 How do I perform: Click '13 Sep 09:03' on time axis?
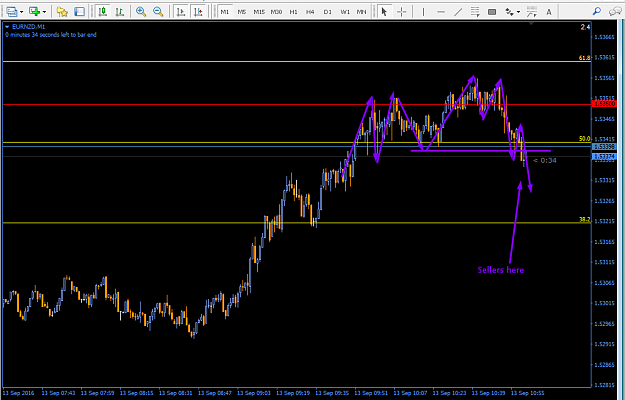point(254,393)
